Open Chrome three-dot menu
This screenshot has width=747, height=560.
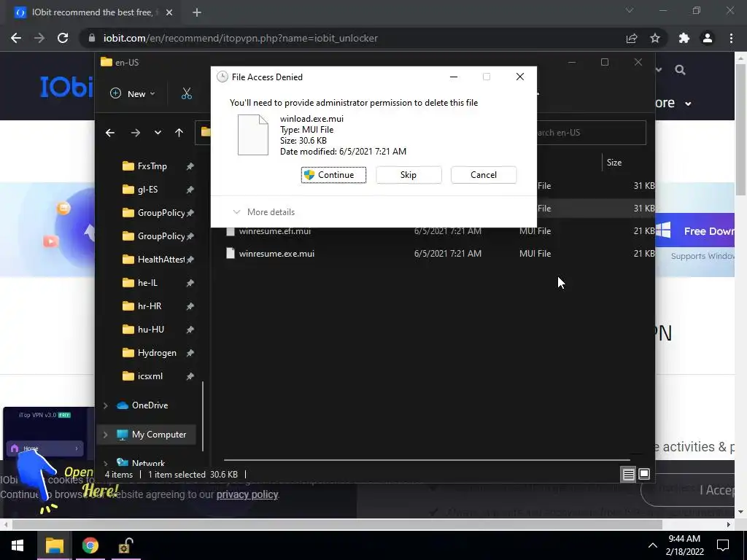[731, 38]
